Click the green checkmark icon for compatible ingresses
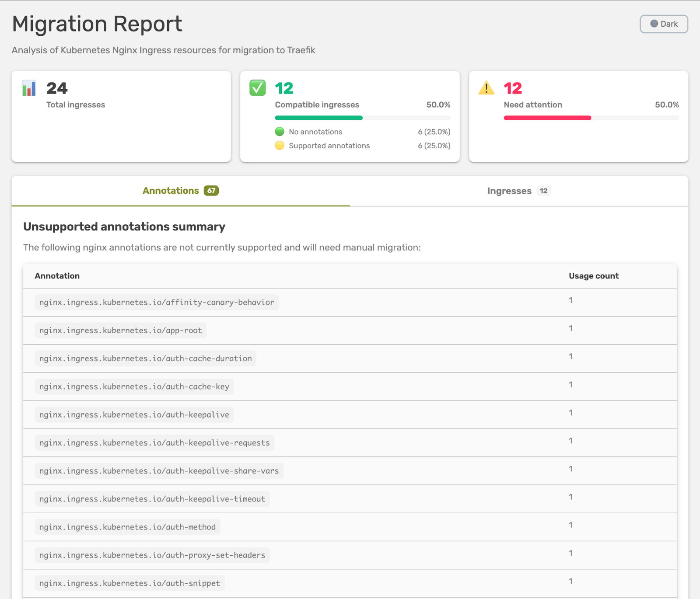Screen dimensions: 700x599 257,87
